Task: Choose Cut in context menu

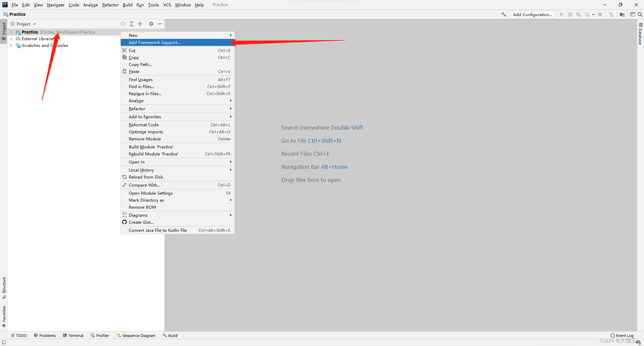Action: tap(177, 51)
